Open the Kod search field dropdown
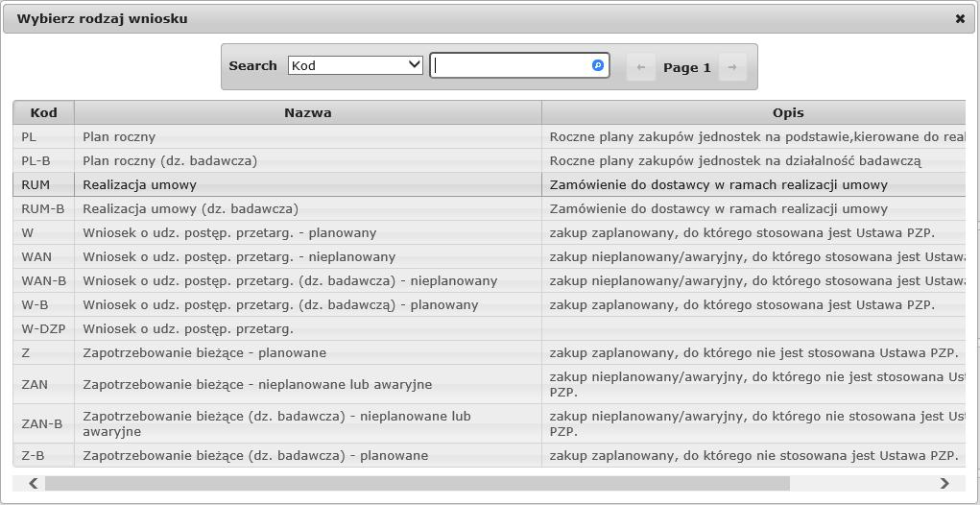 click(355, 65)
